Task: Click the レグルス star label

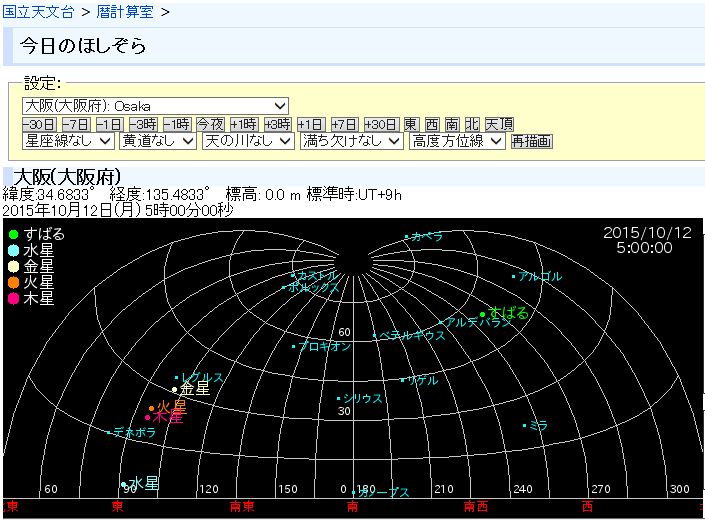Action: click(202, 377)
